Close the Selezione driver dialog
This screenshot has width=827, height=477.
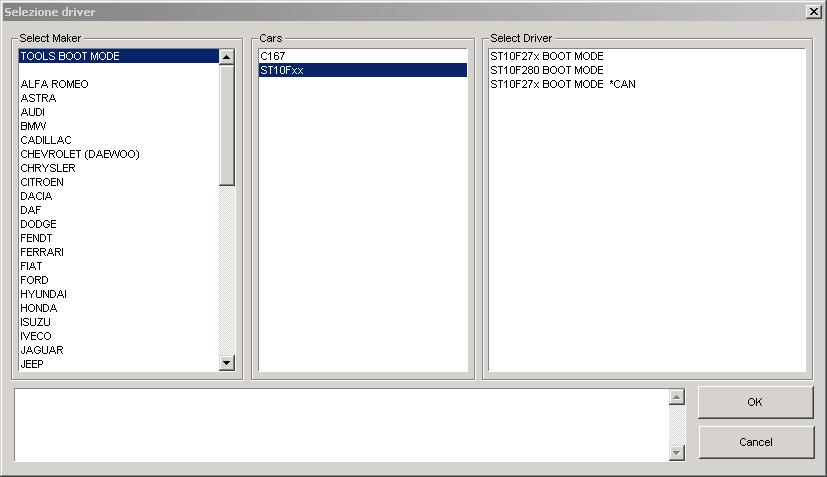tap(813, 12)
